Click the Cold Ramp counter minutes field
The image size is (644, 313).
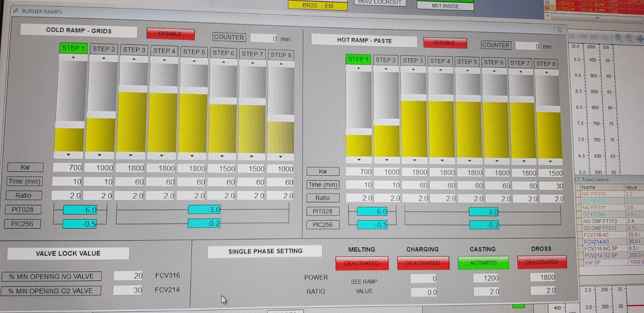(264, 39)
